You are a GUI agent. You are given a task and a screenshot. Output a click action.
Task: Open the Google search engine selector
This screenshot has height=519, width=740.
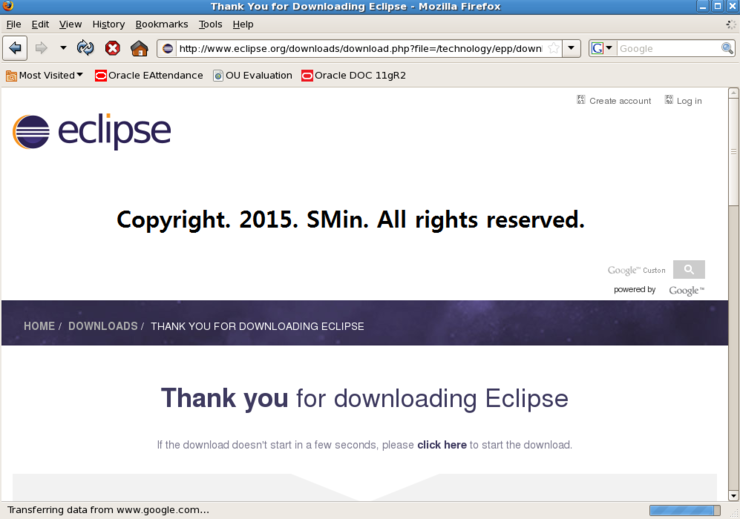click(602, 48)
